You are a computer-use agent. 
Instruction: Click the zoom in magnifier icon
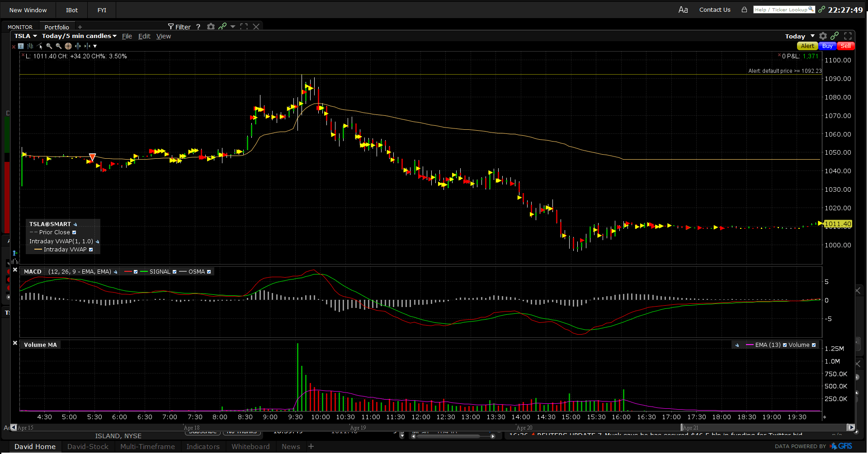(49, 46)
